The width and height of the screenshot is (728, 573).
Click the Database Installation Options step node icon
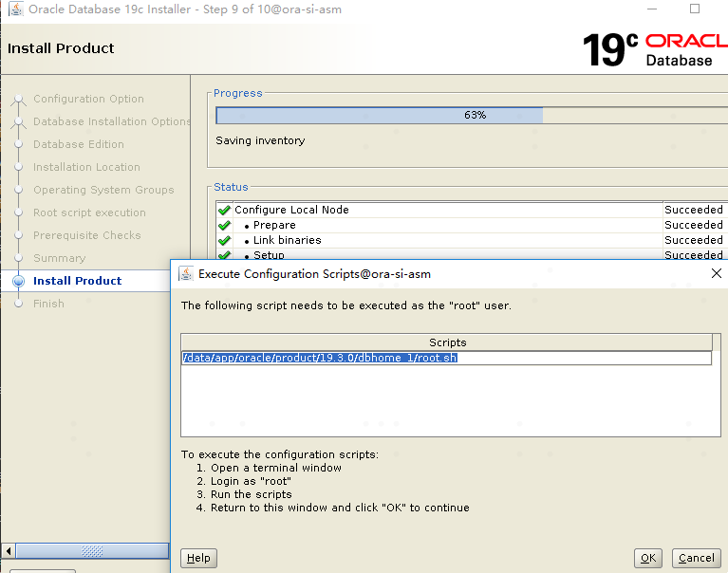coord(19,121)
